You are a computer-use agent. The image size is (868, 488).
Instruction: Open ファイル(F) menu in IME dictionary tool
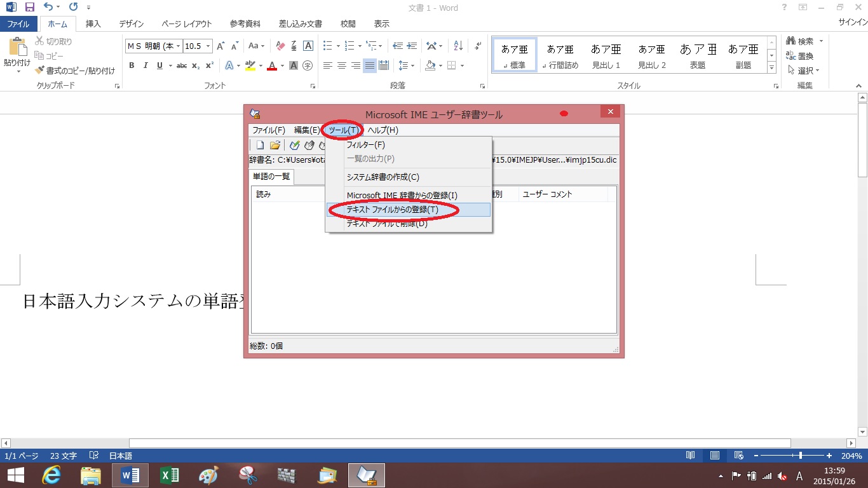click(x=269, y=130)
